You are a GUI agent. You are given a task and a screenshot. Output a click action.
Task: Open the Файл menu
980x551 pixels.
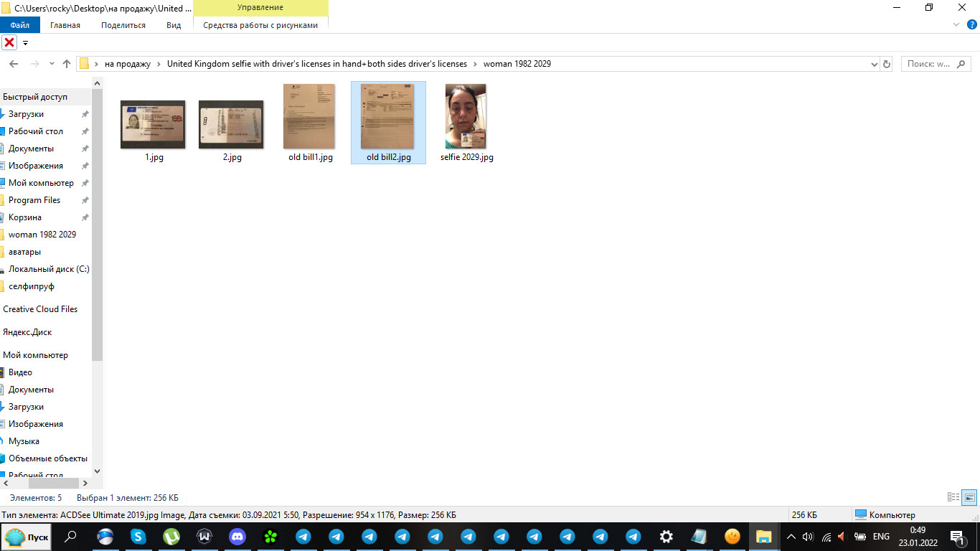click(x=20, y=25)
